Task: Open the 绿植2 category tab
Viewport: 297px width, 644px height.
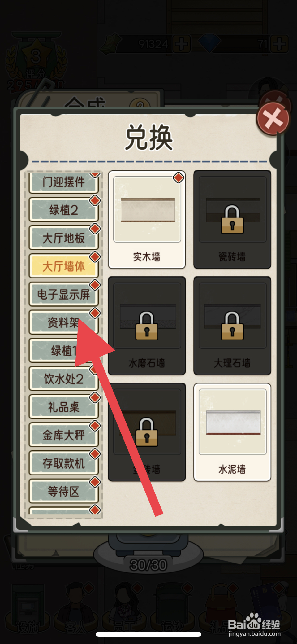Action: pyautogui.click(x=64, y=210)
